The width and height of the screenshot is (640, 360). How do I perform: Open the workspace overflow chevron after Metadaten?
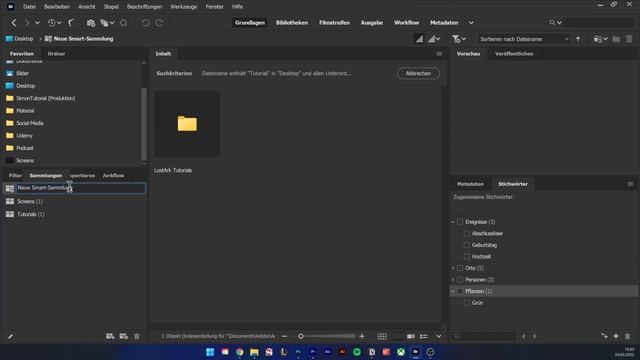click(471, 23)
